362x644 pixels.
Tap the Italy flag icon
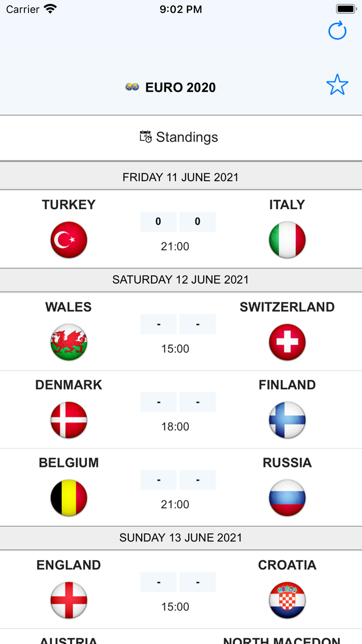click(x=287, y=240)
